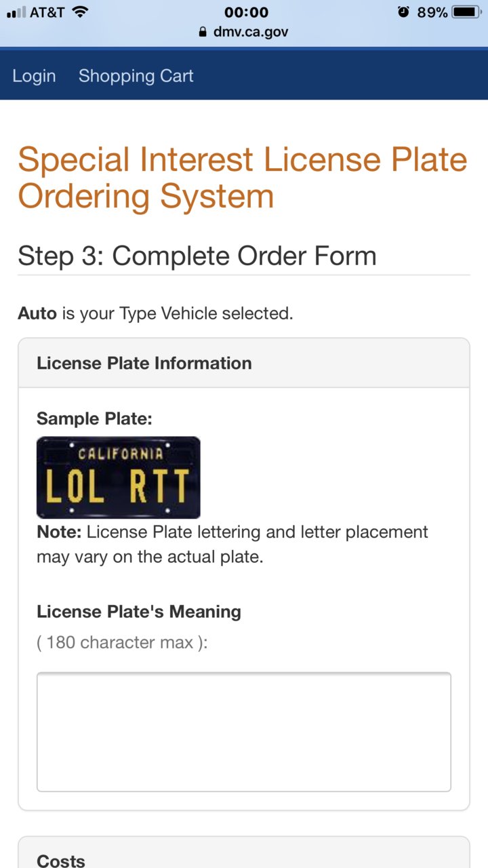Tap the Costs panel header
Viewport: 488px width, 868px height.
244,853
